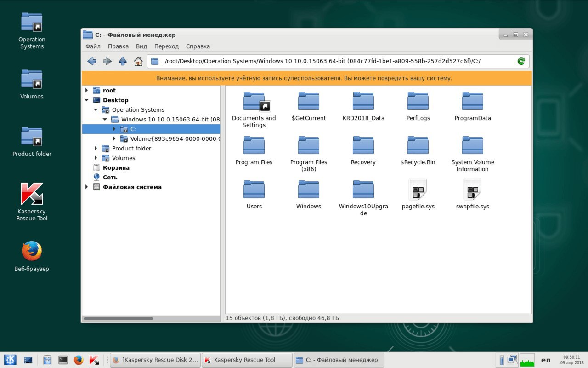Collapse the Windows 10 10.0.15063 tree node
The height and width of the screenshot is (368, 588).
(105, 120)
